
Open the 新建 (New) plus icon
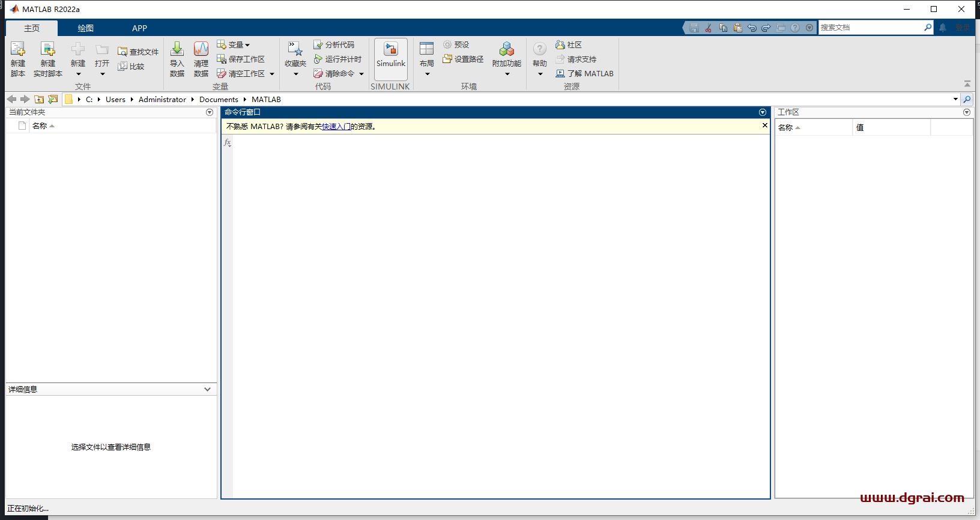78,49
